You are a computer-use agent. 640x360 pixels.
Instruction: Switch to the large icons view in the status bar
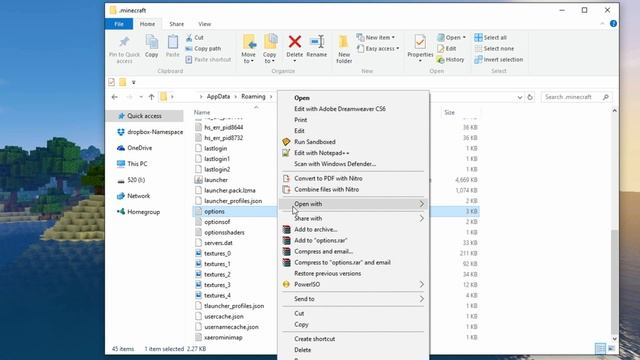[x=611, y=348]
